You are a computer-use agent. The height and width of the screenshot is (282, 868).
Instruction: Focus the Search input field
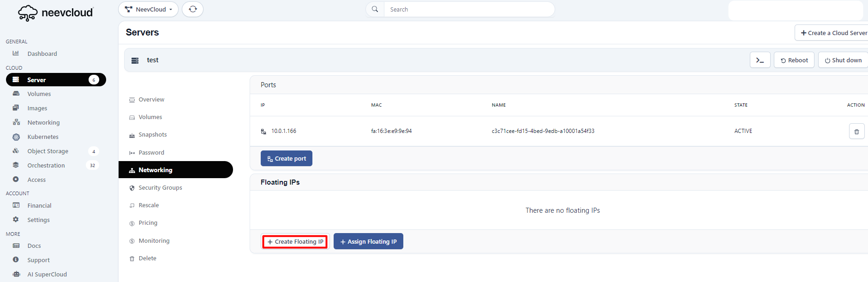click(x=468, y=9)
